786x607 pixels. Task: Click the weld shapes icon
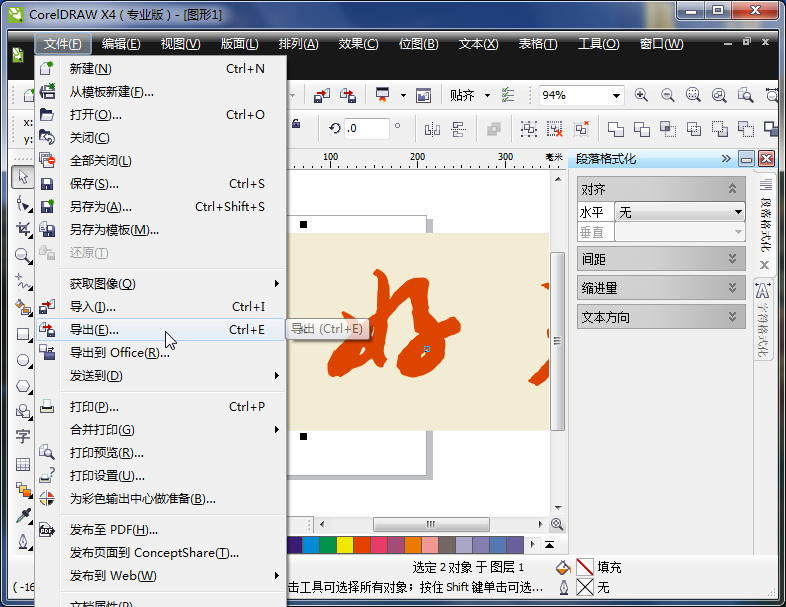(616, 129)
